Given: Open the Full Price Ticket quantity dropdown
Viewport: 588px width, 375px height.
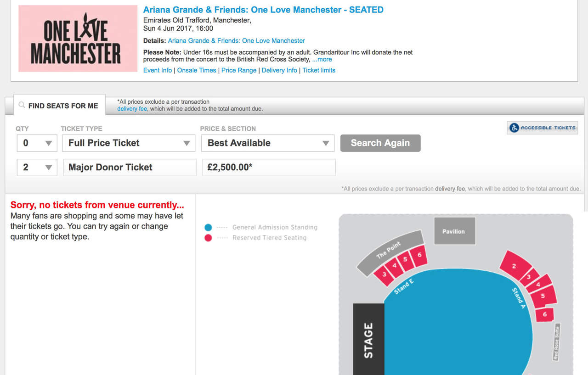Looking at the screenshot, I should click(37, 143).
